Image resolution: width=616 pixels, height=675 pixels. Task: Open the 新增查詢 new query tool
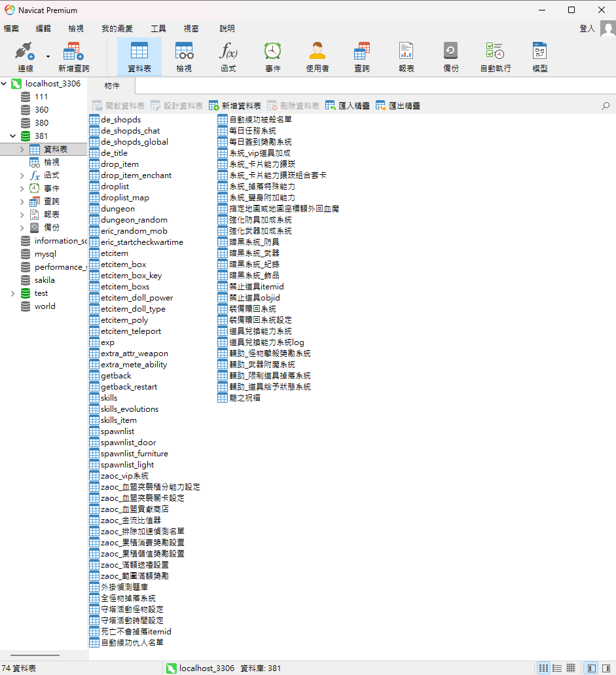(73, 57)
